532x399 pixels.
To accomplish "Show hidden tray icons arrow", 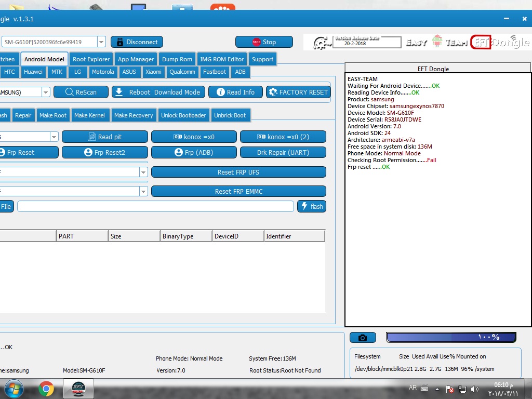I will (x=437, y=389).
